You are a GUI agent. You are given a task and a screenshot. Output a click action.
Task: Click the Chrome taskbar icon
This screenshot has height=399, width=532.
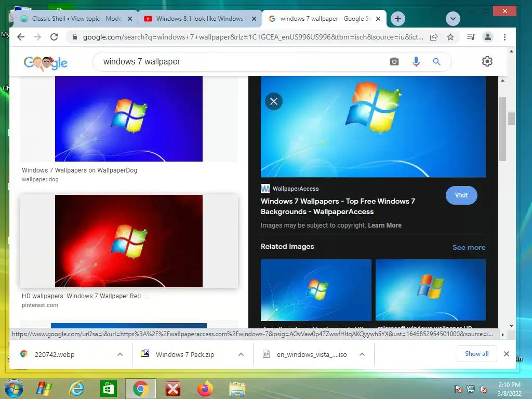(140, 389)
